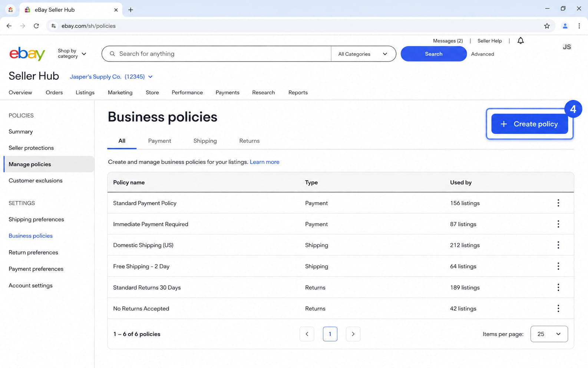
Task: Click the No Returns Accepted policy name
Action: click(x=141, y=309)
